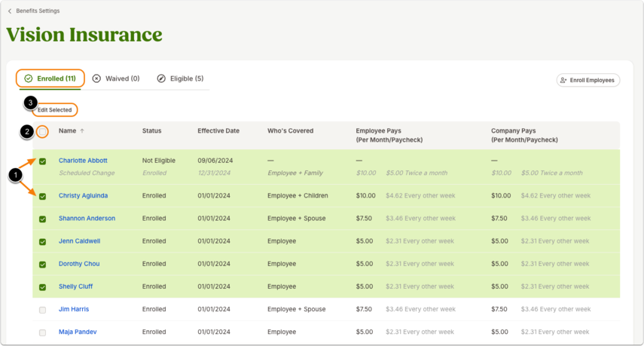Open Christy Aguinda's employee link

[x=83, y=195]
